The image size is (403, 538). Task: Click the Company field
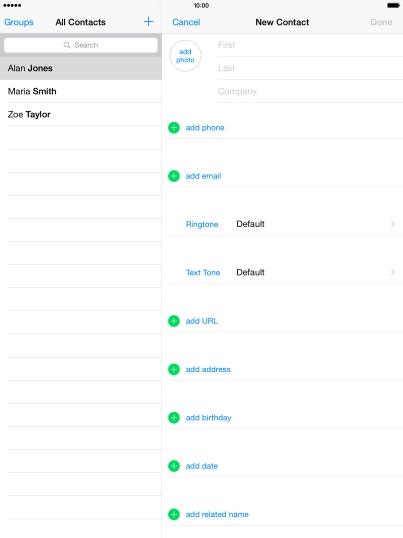[x=310, y=91]
